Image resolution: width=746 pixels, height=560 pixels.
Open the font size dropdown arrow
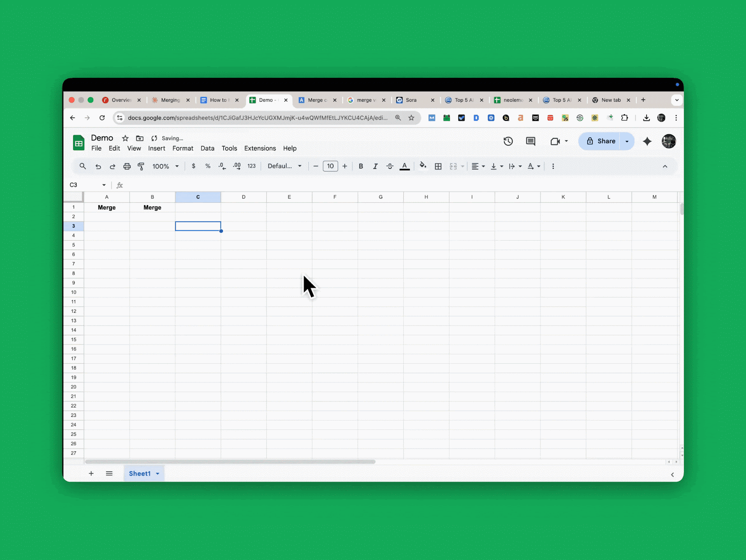click(330, 166)
